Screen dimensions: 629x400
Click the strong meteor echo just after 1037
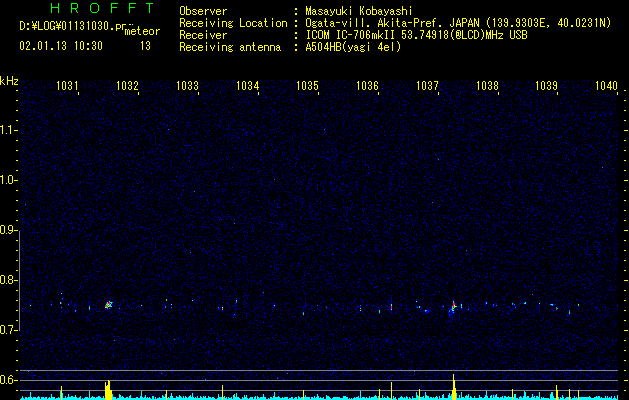tap(453, 307)
